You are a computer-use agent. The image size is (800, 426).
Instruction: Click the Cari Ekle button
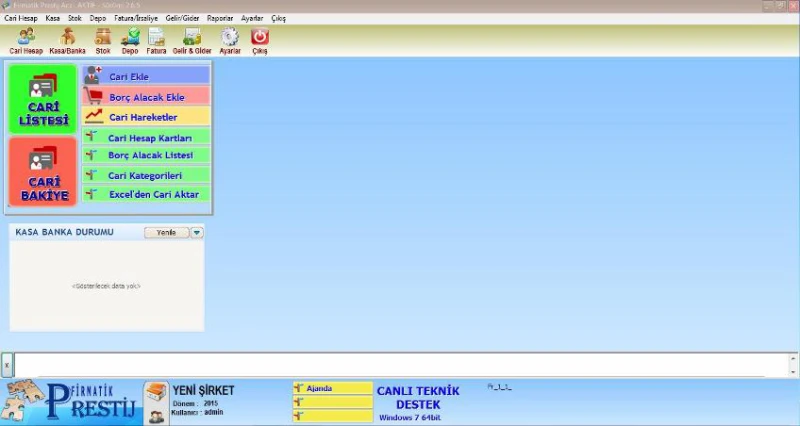tap(146, 76)
